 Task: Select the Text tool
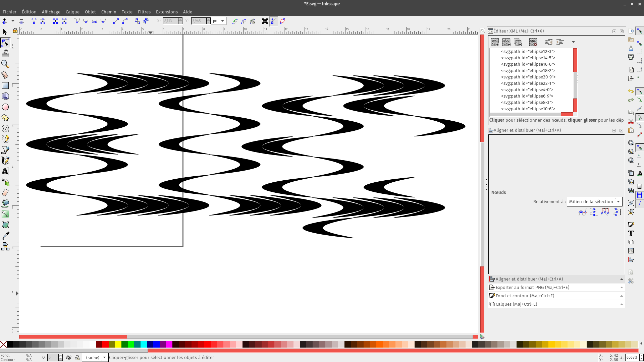[5, 171]
